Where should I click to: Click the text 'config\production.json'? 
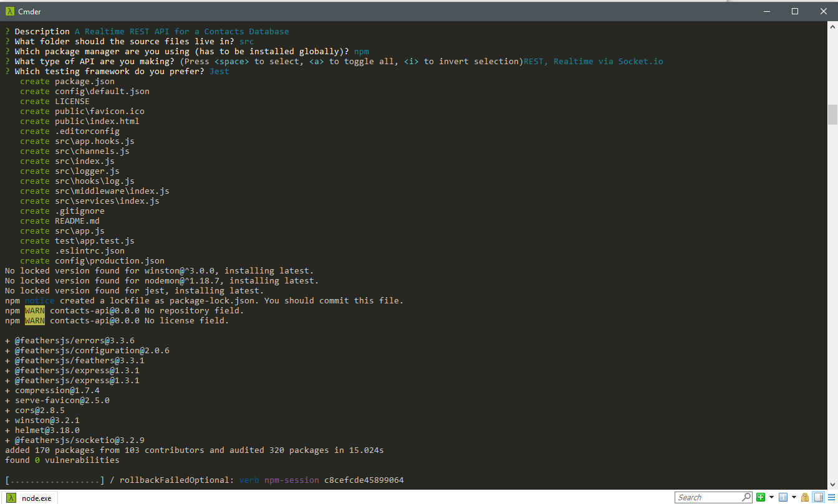110,261
